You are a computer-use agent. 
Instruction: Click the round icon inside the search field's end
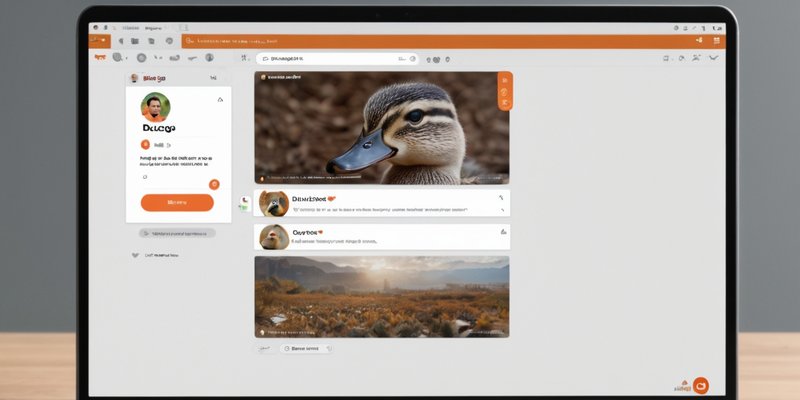click(413, 59)
